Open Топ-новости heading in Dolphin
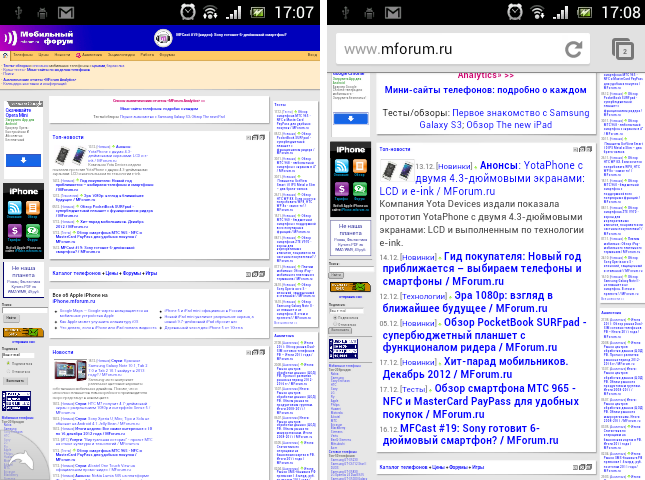645x480 pixels. (x=68, y=137)
